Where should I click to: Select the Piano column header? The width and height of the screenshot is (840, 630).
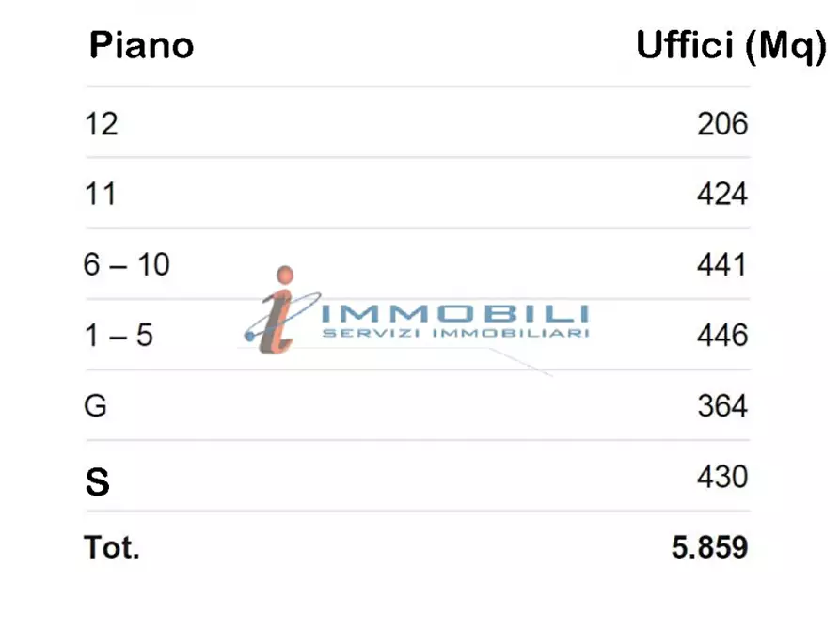click(141, 45)
